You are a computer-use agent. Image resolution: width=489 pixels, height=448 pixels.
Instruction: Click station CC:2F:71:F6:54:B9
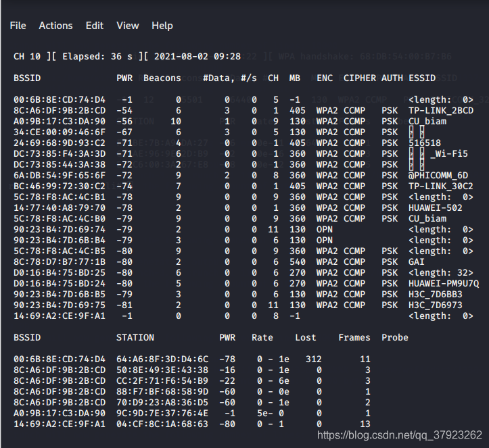click(162, 380)
